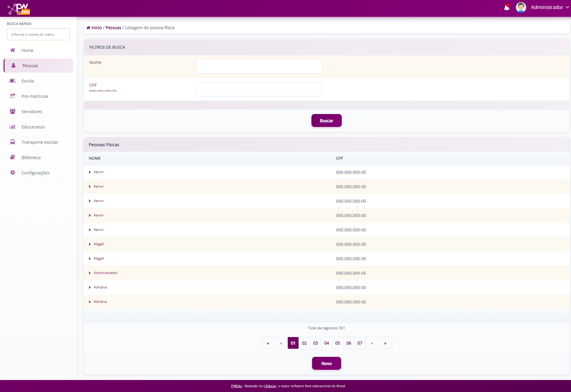
Task: Follow the i-Educar footer link
Action: [270, 386]
